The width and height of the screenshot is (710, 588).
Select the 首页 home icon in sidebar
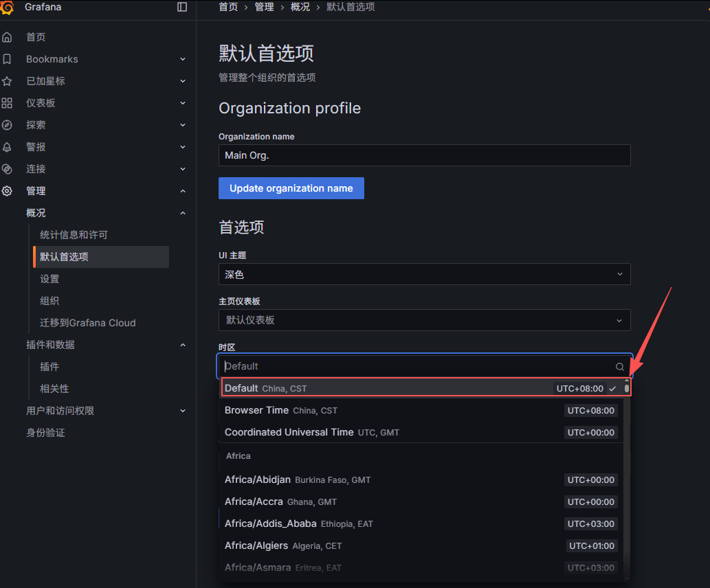coord(8,36)
